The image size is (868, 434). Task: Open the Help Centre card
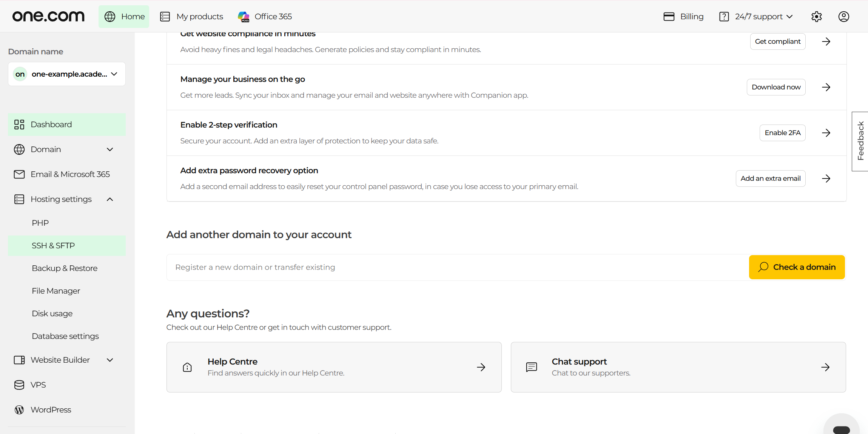pyautogui.click(x=334, y=367)
